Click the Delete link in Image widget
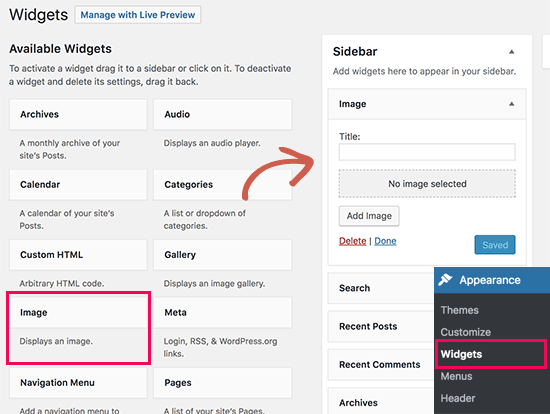Image resolution: width=550 pixels, height=414 pixels. 353,241
